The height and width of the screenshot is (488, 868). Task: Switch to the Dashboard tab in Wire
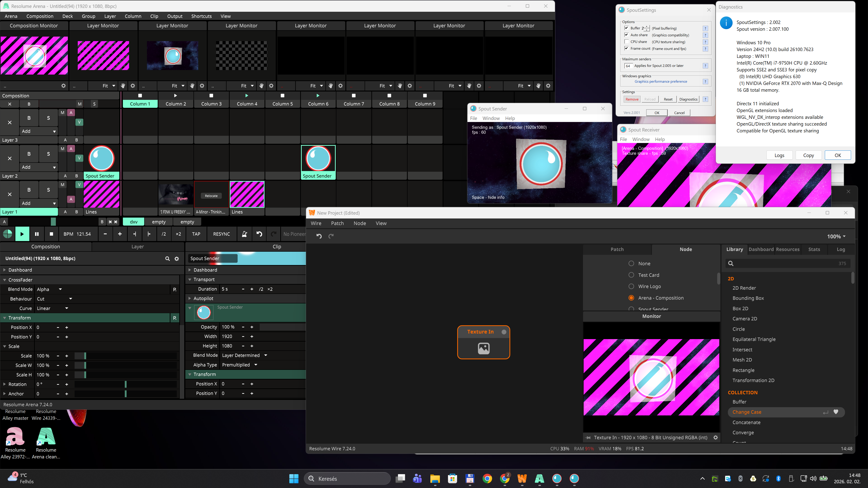click(x=761, y=249)
